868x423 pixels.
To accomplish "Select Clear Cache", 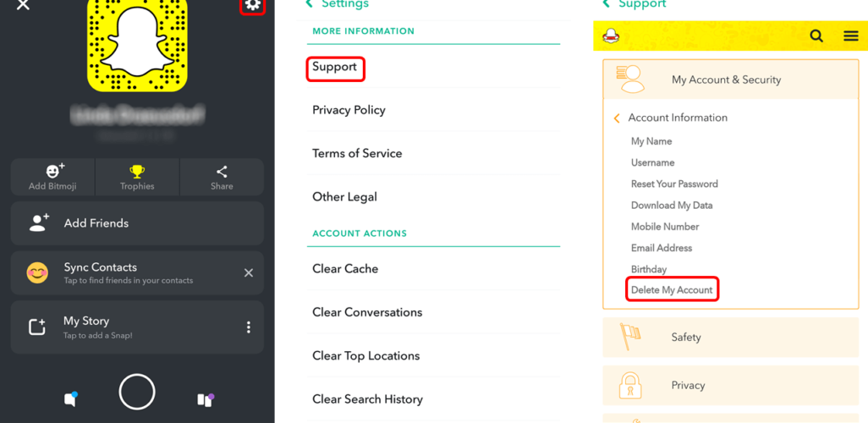I will click(345, 269).
